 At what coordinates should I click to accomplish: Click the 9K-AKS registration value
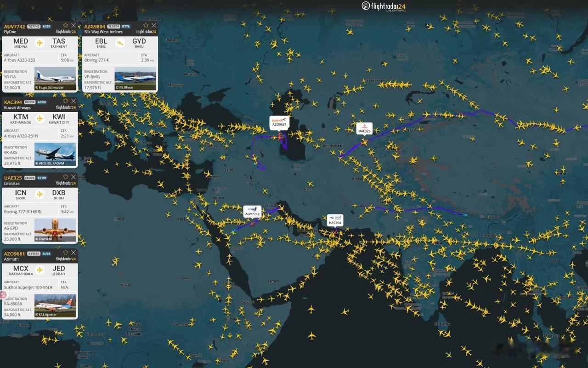coord(11,152)
